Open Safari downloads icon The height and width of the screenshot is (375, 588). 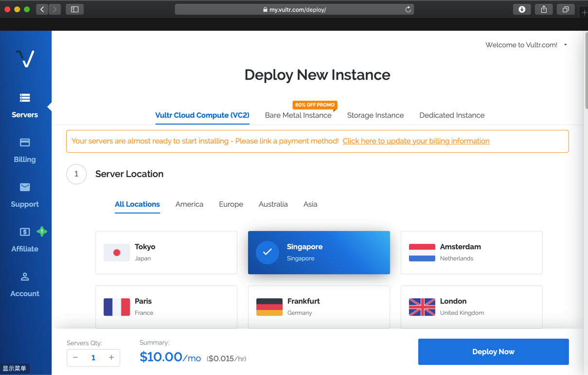point(522,9)
